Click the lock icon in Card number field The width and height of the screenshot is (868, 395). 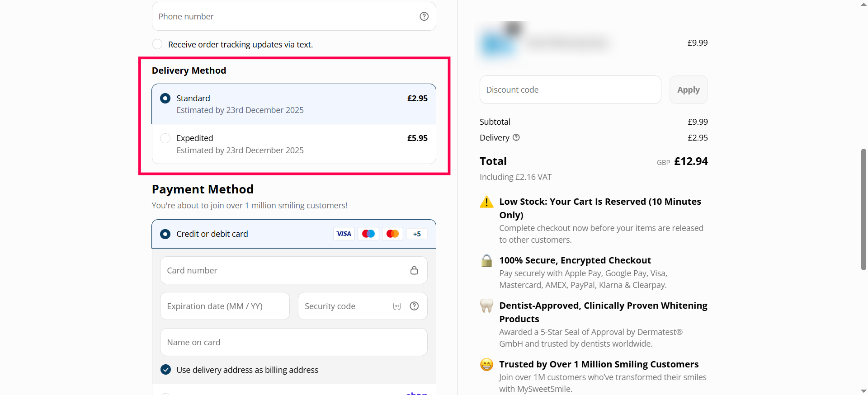click(414, 270)
